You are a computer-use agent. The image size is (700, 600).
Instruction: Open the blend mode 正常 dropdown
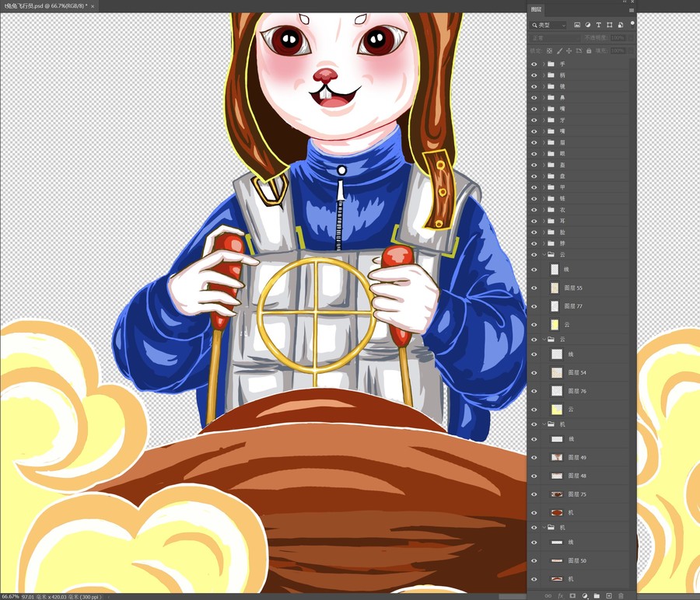click(555, 38)
